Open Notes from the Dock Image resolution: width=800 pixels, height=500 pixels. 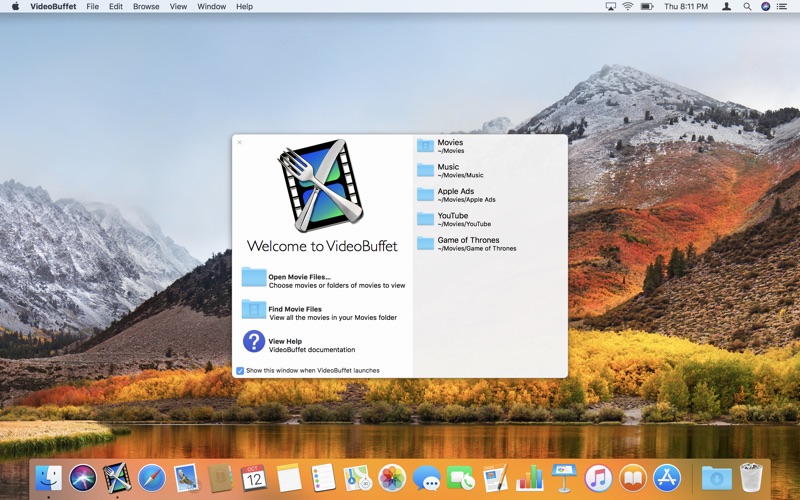tap(289, 478)
